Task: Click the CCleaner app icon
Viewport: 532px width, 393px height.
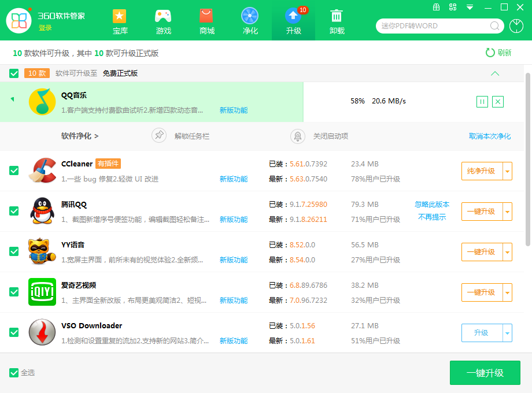Action: (x=42, y=170)
